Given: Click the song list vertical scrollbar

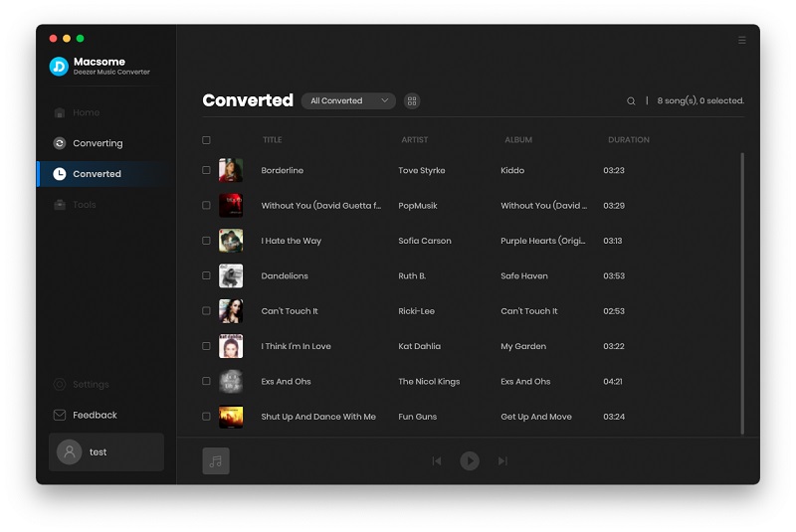Looking at the screenshot, I should (x=742, y=293).
